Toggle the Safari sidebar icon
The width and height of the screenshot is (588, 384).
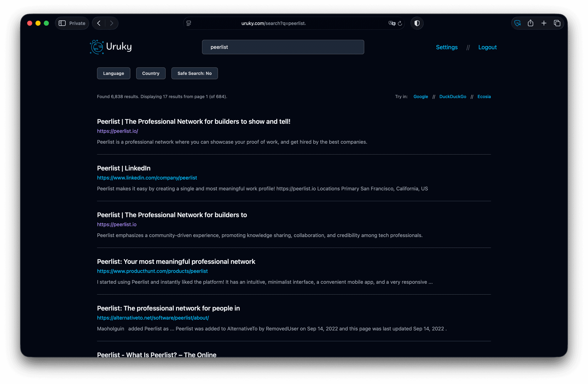pyautogui.click(x=62, y=23)
